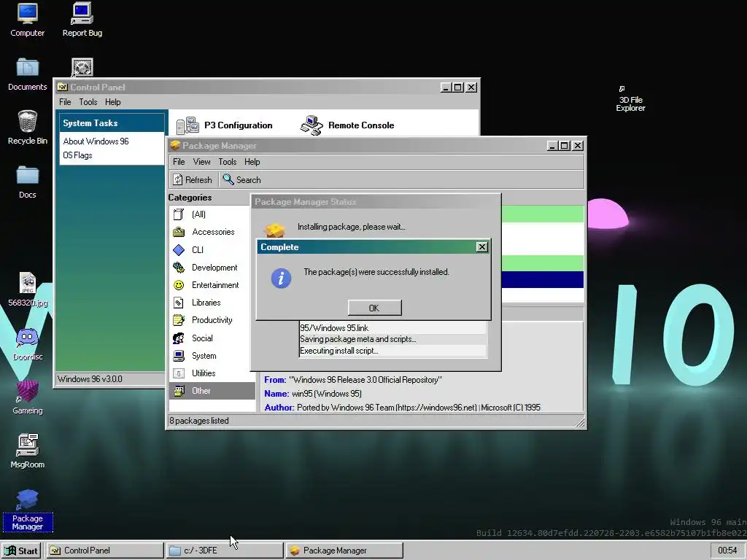Select the Libraries category icon
747x560 pixels.
[x=179, y=303]
